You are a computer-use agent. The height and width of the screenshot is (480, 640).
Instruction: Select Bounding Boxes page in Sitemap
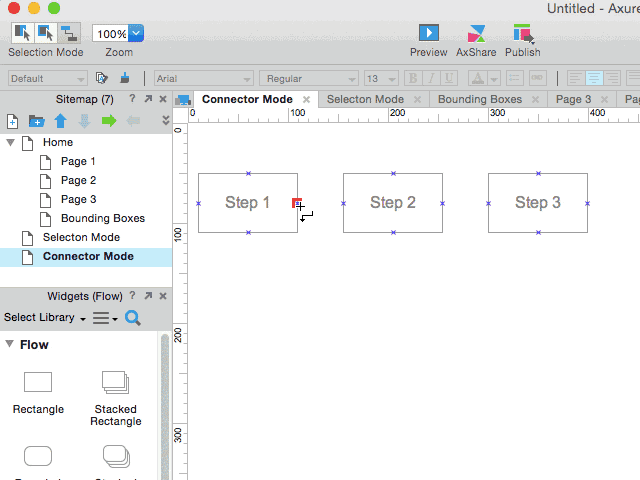pos(102,218)
